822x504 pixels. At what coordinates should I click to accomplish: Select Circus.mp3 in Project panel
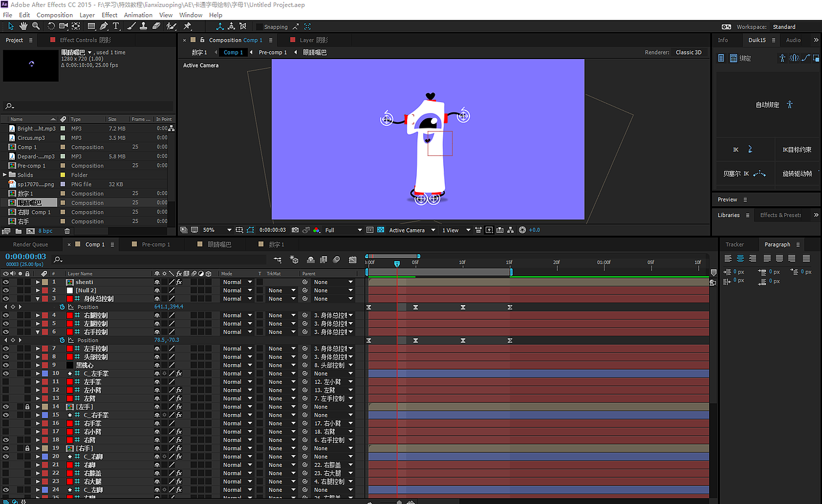(x=31, y=138)
